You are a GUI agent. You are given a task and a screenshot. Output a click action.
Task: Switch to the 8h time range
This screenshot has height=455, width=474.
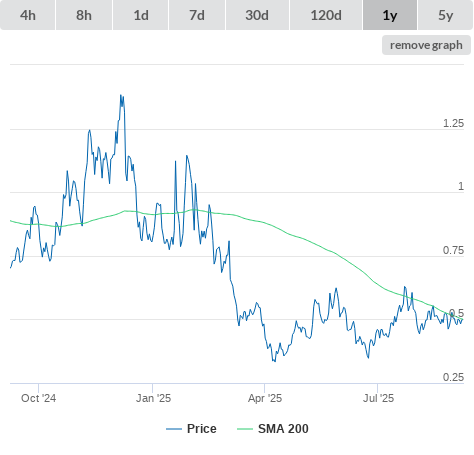(x=84, y=15)
